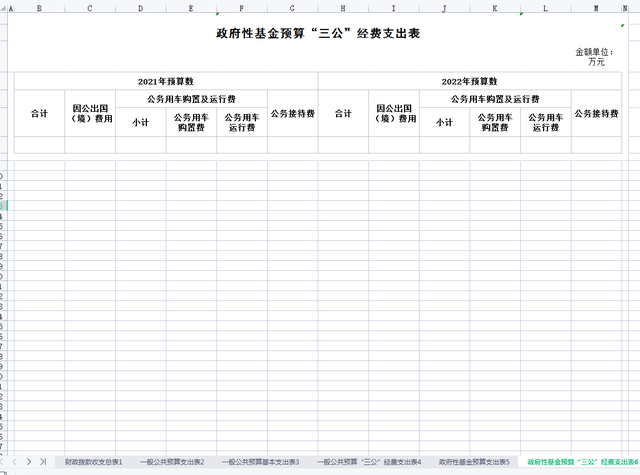Jump to the last sheet arrow
The width and height of the screenshot is (640, 475).
[x=43, y=461]
